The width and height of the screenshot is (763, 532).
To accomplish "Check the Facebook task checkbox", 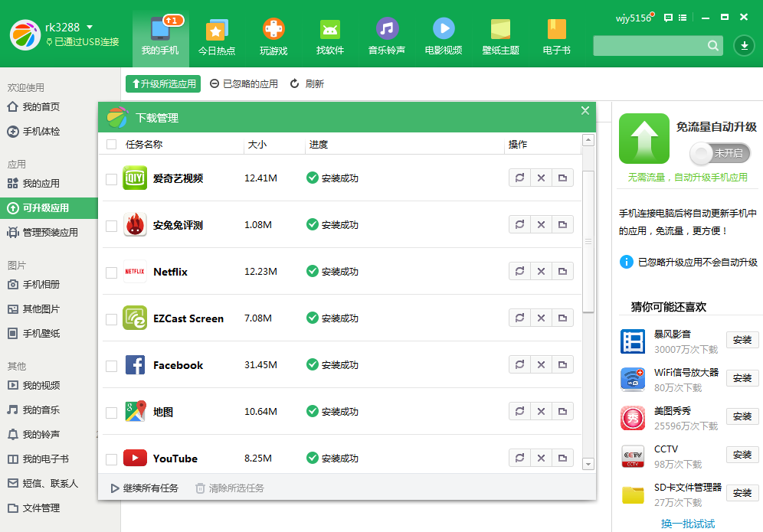I will point(111,366).
